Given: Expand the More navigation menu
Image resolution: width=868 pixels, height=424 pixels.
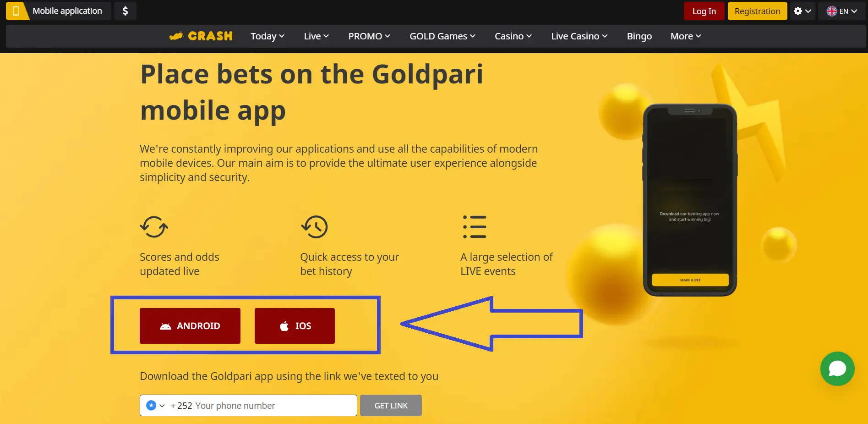Looking at the screenshot, I should (685, 36).
